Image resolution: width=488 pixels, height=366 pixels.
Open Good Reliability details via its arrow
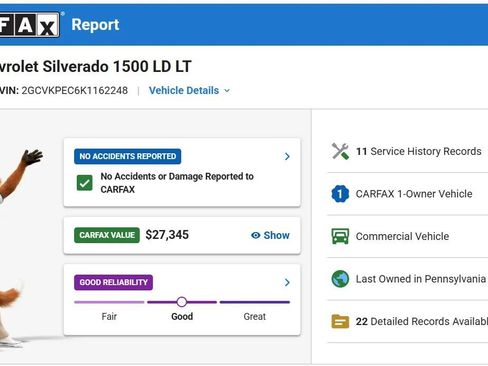[287, 282]
